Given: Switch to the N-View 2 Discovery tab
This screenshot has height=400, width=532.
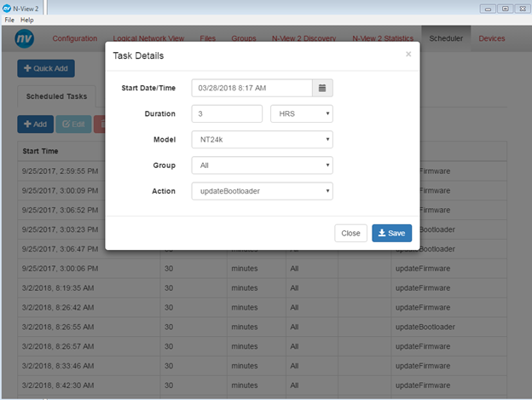Looking at the screenshot, I should 304,38.
